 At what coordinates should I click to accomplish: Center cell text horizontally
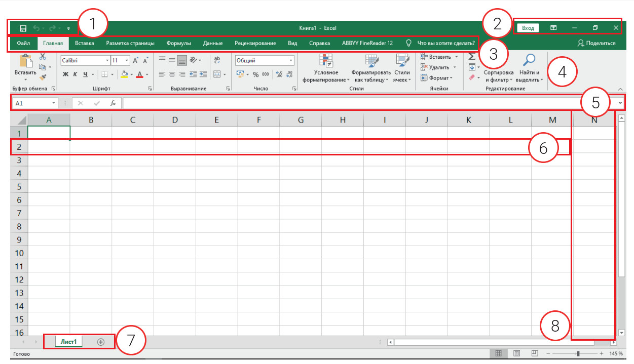pyautogui.click(x=172, y=74)
